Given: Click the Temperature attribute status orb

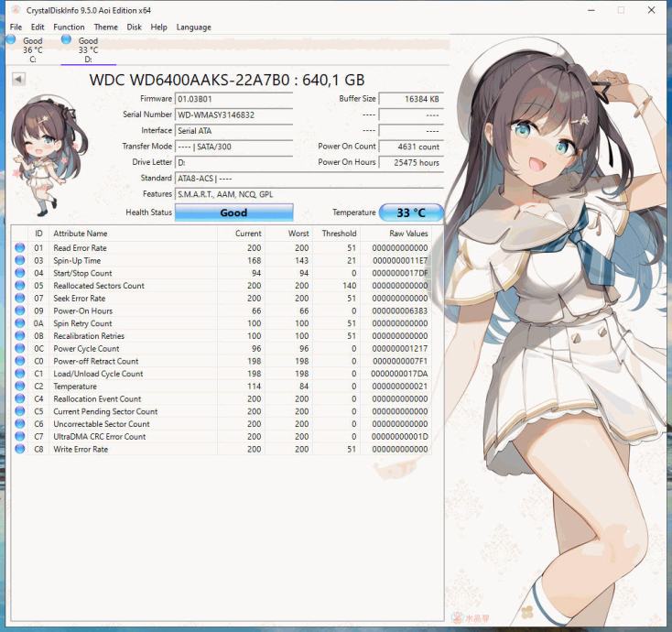Looking at the screenshot, I should point(20,387).
